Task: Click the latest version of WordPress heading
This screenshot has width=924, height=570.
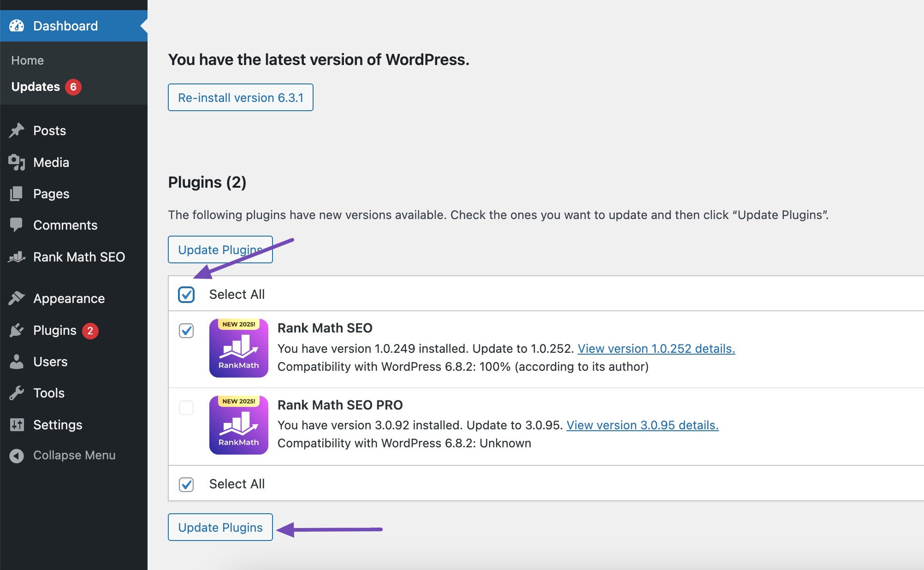Action: pyautogui.click(x=319, y=59)
